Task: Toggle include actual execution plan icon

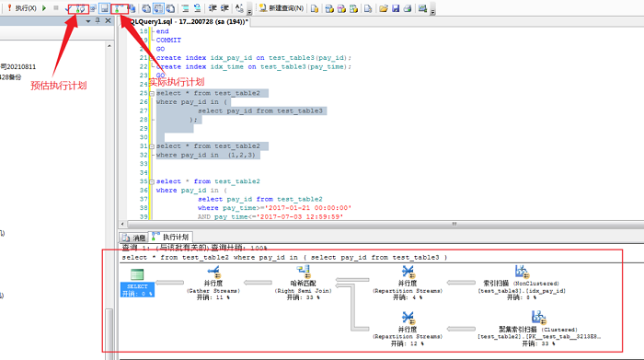Action: point(117,8)
